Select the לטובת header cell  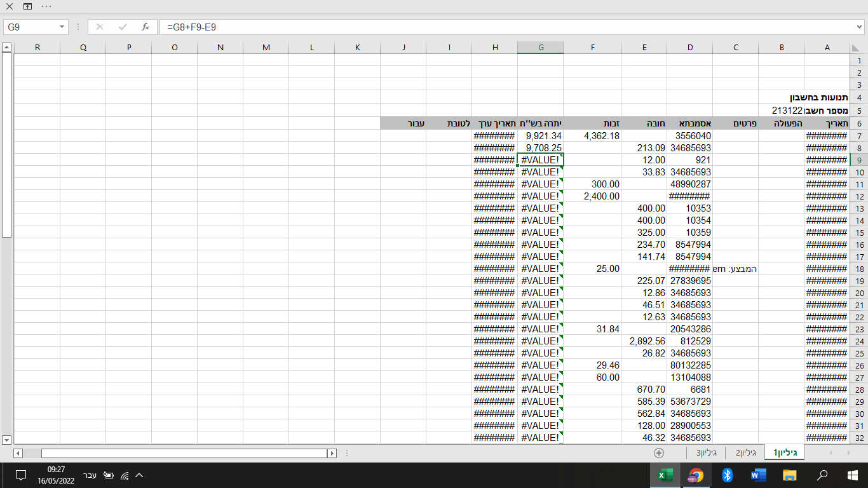click(449, 123)
